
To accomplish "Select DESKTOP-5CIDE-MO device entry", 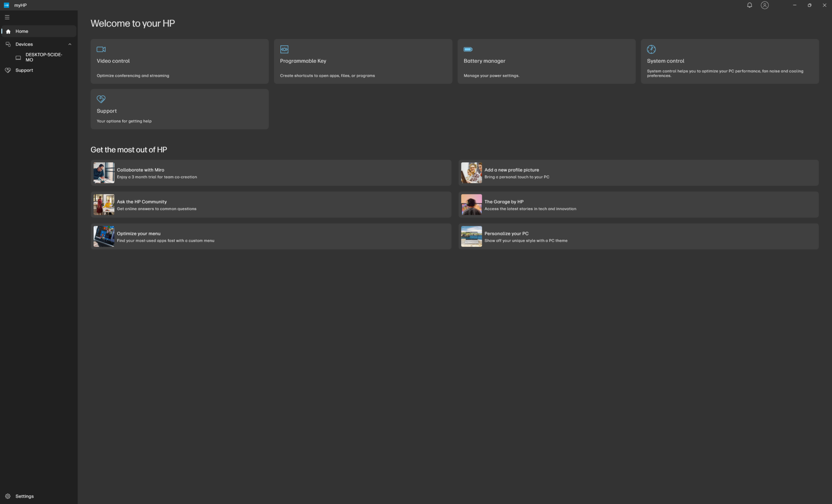I will click(43, 57).
